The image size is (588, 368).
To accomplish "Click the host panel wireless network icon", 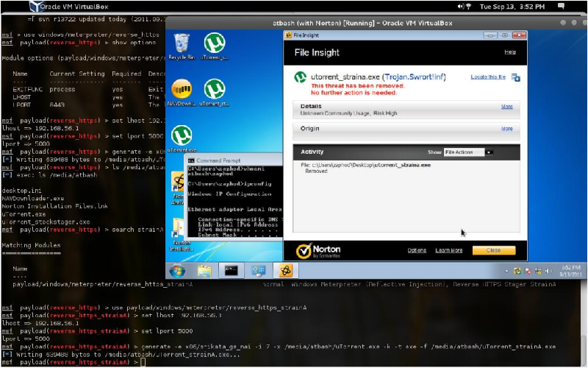I will click(x=469, y=7).
